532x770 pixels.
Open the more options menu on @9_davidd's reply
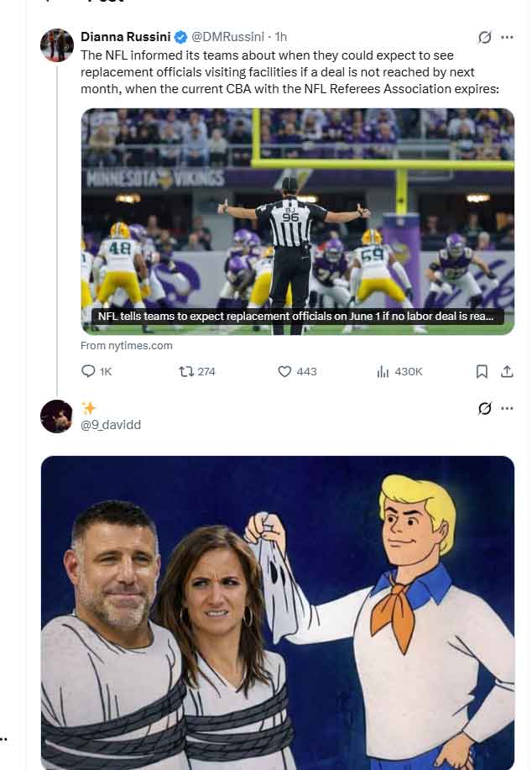pos(508,406)
